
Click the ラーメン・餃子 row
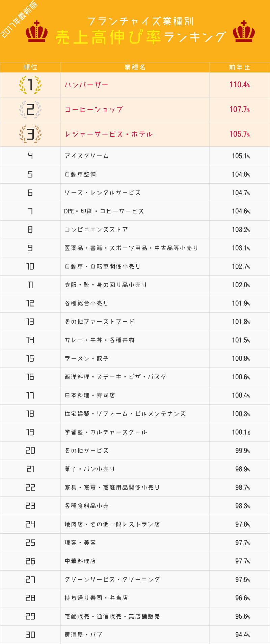[x=135, y=358]
